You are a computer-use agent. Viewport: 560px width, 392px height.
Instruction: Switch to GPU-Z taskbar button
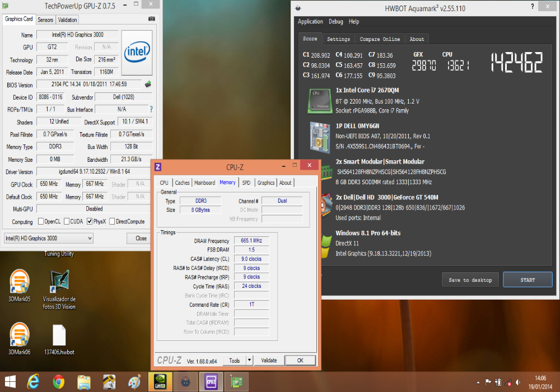(236, 382)
